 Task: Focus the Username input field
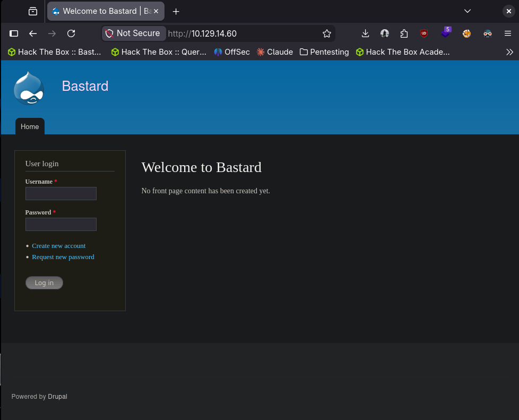pos(61,193)
